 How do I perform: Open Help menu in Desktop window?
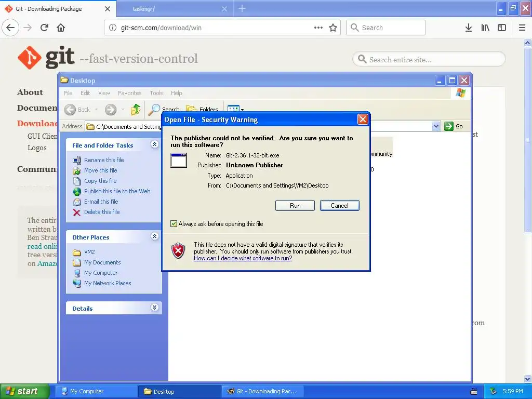click(176, 93)
